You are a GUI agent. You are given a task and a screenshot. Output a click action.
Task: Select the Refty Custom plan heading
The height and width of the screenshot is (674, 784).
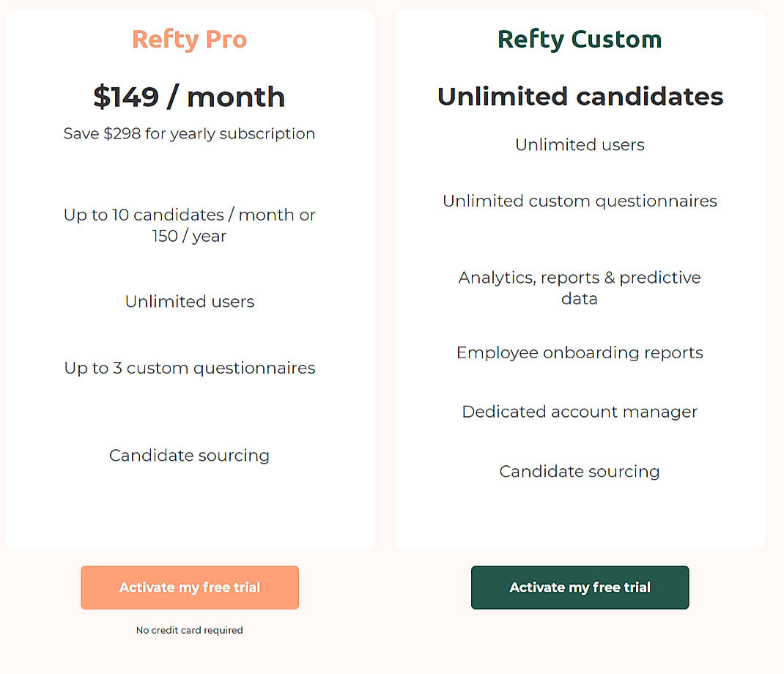point(579,39)
